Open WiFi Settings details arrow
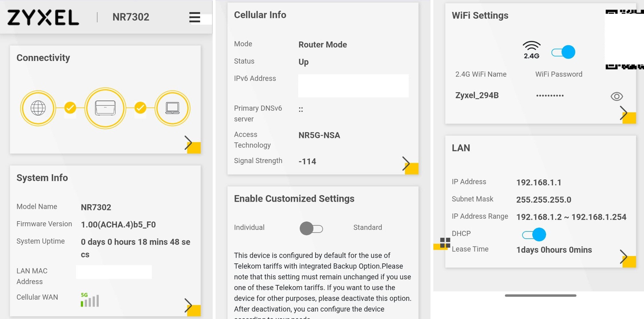The width and height of the screenshot is (644, 319). click(x=623, y=113)
